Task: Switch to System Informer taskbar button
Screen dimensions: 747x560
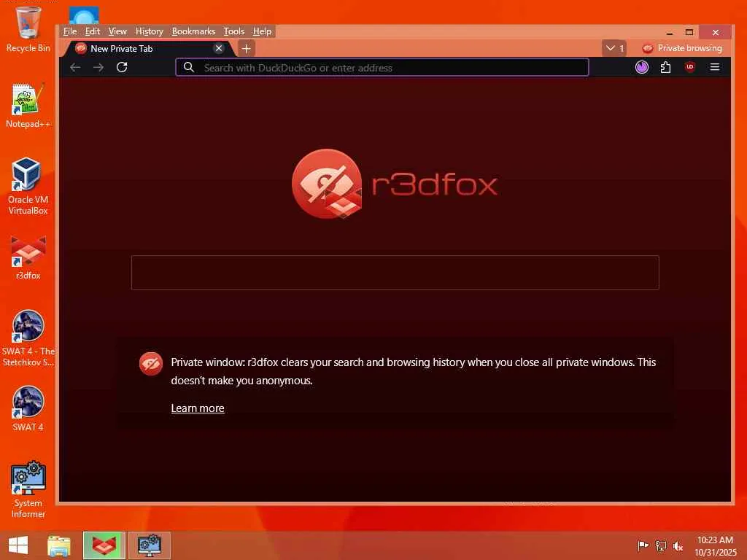Action: pos(149,545)
